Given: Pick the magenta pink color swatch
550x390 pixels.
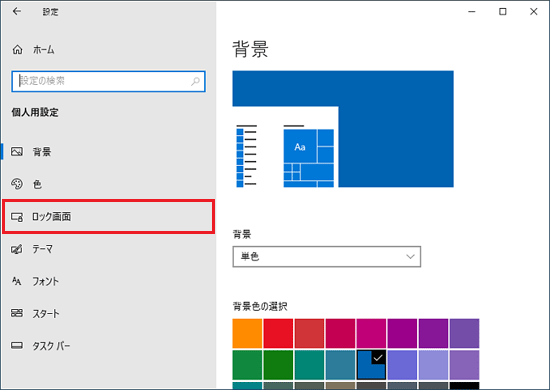Looking at the screenshot, I should click(x=371, y=333).
